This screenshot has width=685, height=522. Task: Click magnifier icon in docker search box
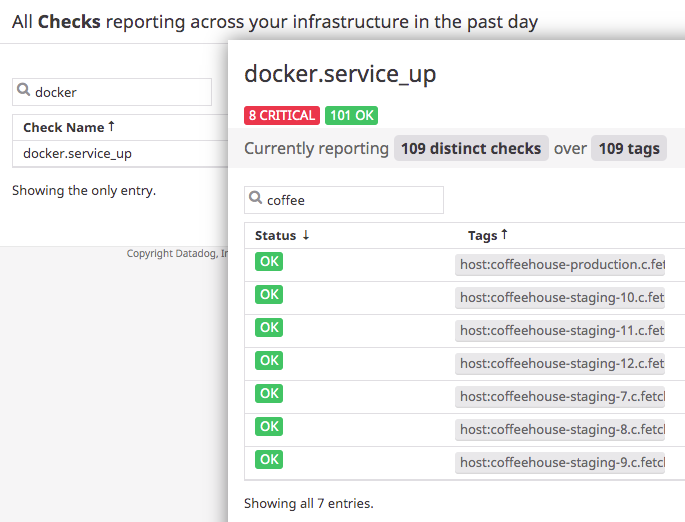[x=23, y=92]
